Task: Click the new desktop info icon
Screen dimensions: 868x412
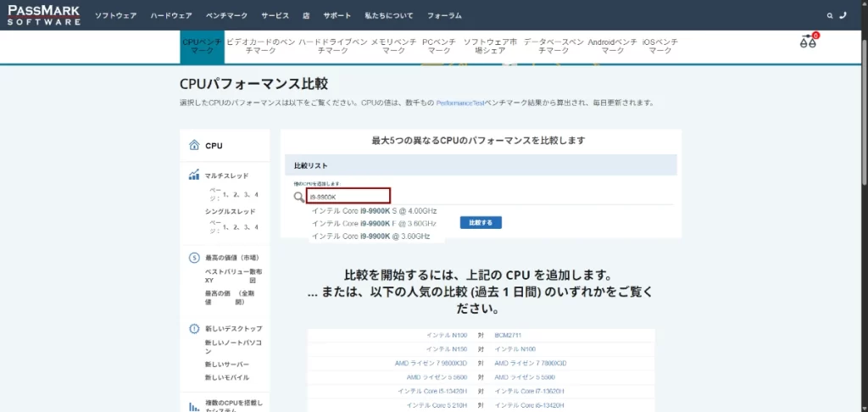Action: (194, 328)
